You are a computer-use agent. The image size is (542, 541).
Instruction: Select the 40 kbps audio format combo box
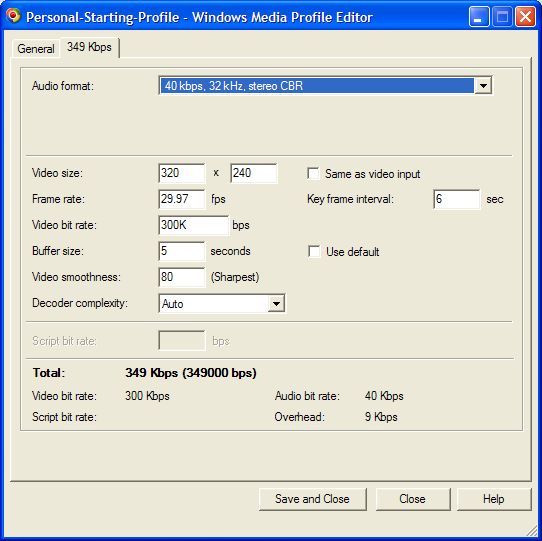point(325,85)
